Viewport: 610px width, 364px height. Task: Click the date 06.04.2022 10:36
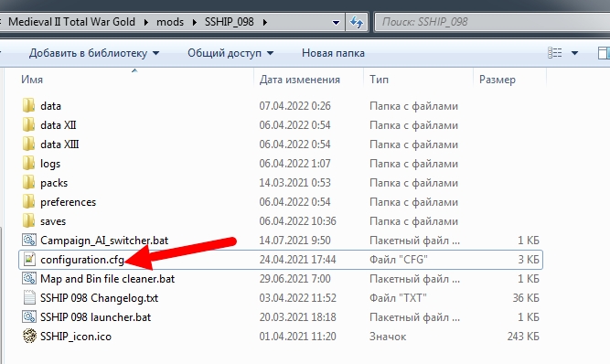click(297, 221)
